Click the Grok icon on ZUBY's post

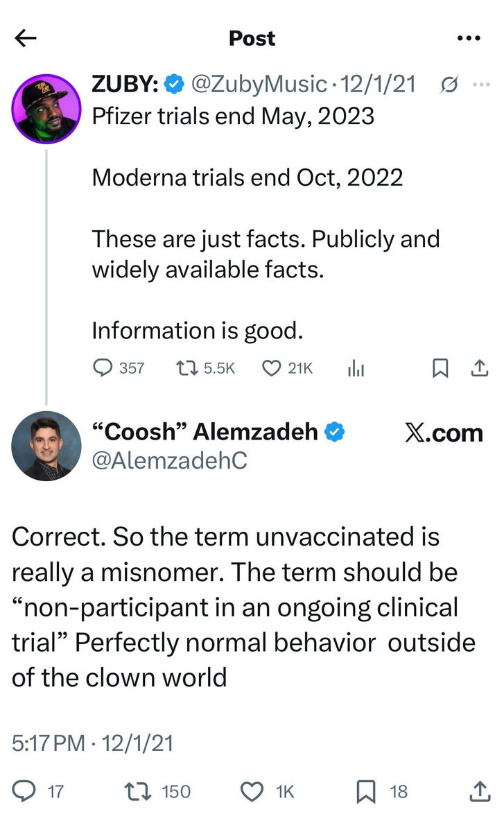tap(449, 85)
